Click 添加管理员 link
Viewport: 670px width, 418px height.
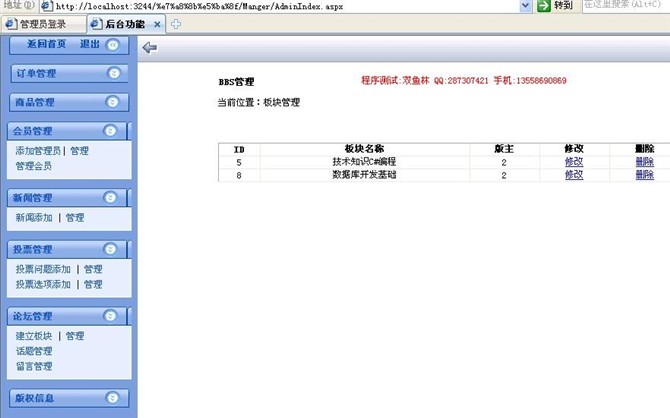[38, 150]
